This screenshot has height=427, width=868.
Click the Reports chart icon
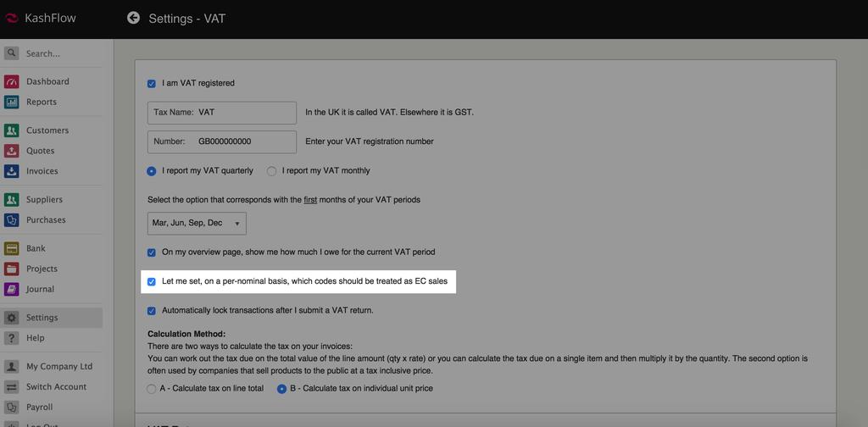pyautogui.click(x=11, y=103)
